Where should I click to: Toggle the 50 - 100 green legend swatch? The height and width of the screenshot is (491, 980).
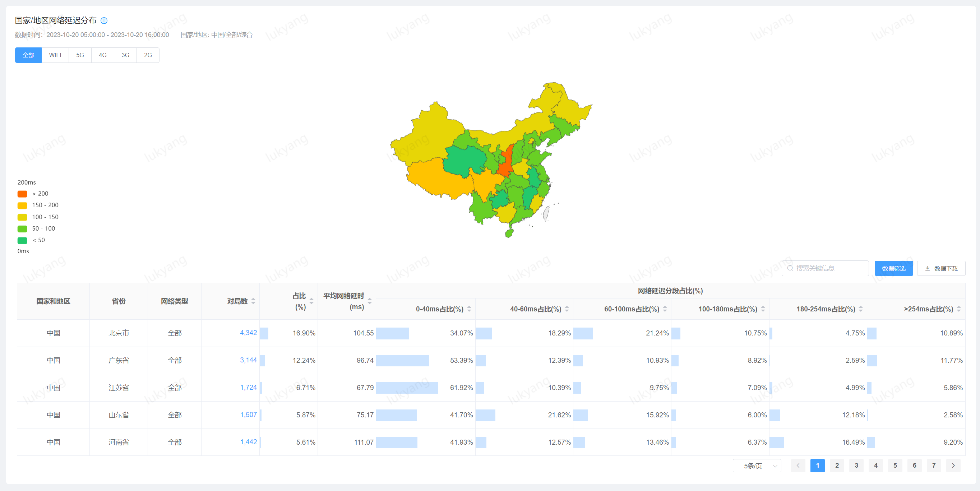pyautogui.click(x=22, y=228)
